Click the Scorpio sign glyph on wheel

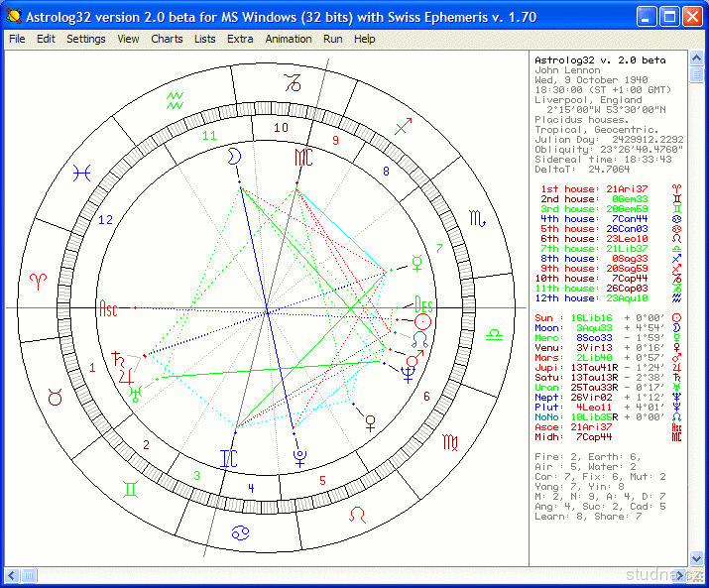[x=478, y=218]
